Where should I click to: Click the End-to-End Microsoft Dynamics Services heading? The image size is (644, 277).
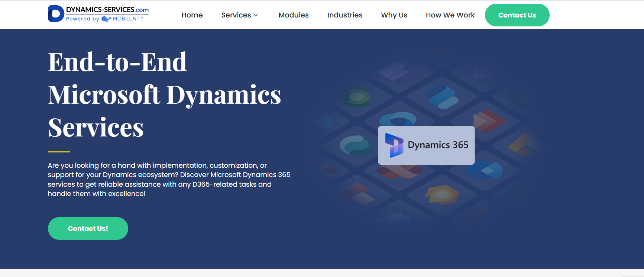tap(165, 94)
